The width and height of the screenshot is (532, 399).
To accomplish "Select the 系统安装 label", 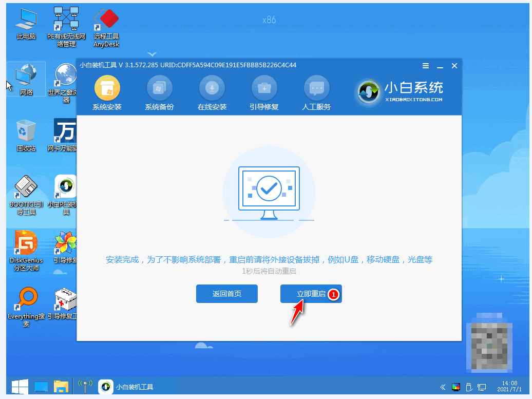I will point(107,107).
